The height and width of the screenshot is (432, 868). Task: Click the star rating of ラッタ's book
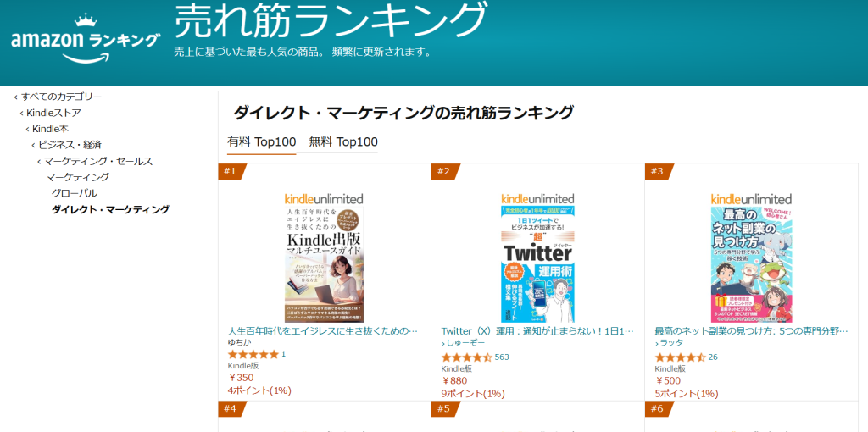[680, 357]
